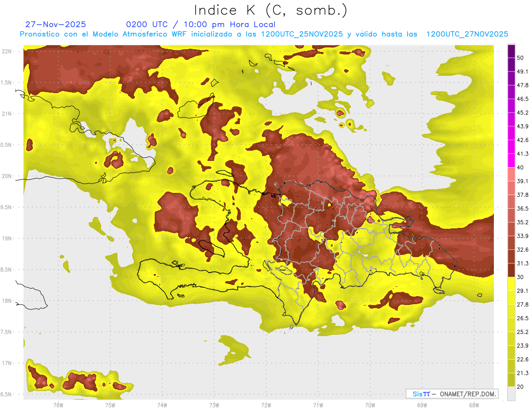This screenshot has height=411, width=532.
Task: Select the date text "27-Nov-2025"
Action: click(56, 24)
